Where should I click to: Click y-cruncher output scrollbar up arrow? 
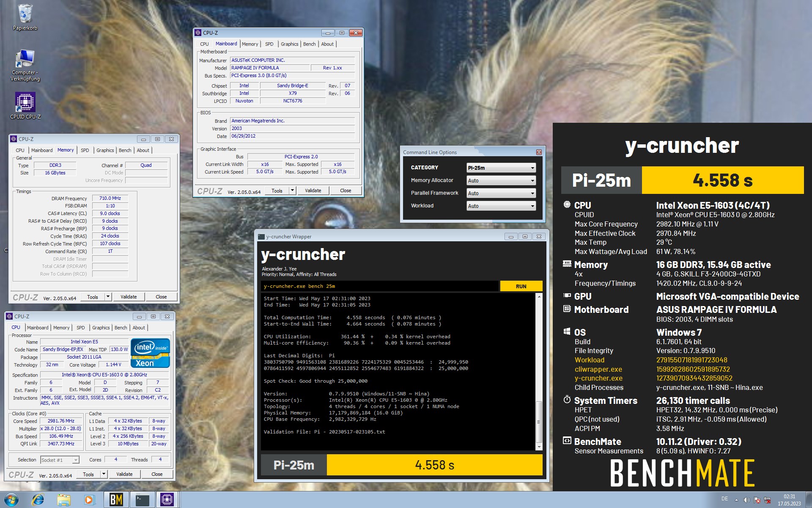point(539,296)
